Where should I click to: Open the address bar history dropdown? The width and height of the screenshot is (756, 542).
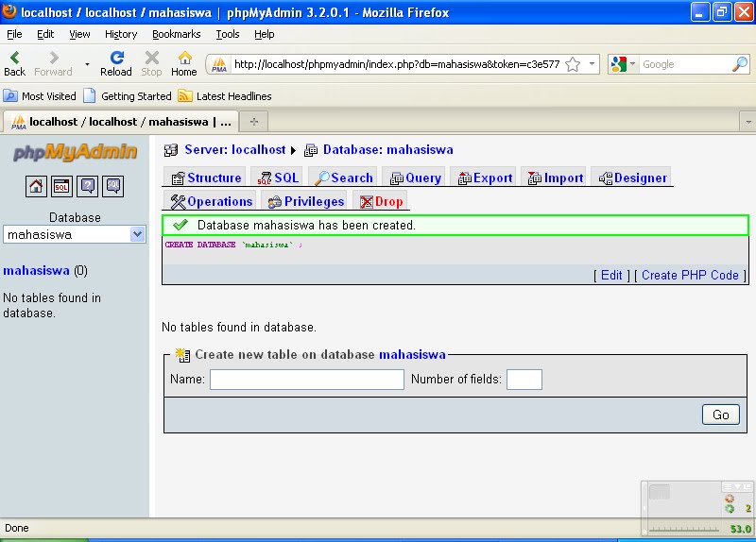pyautogui.click(x=592, y=64)
